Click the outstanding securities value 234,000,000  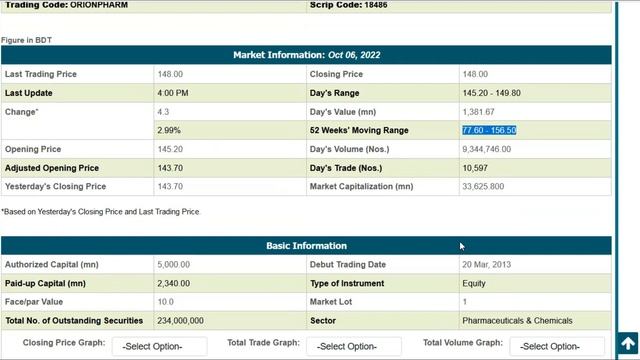click(180, 321)
